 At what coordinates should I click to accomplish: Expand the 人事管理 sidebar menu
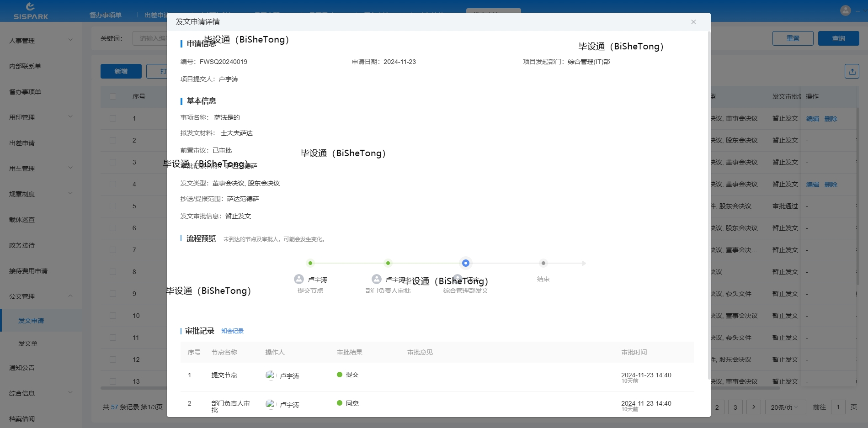[40, 41]
